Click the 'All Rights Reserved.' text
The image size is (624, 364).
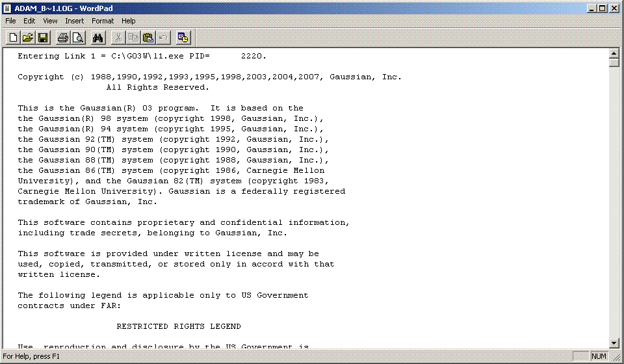click(x=157, y=87)
